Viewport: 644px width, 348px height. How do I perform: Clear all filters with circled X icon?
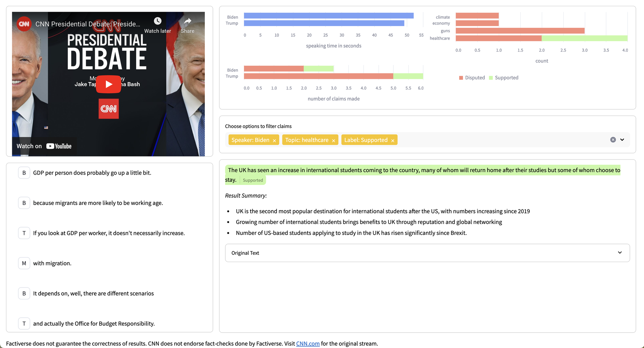[x=613, y=140]
